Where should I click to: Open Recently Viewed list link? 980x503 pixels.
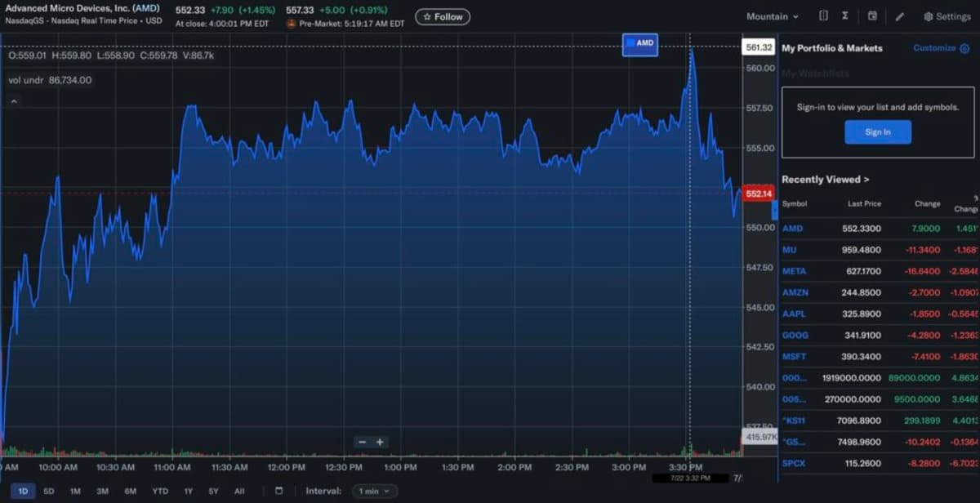tap(825, 180)
